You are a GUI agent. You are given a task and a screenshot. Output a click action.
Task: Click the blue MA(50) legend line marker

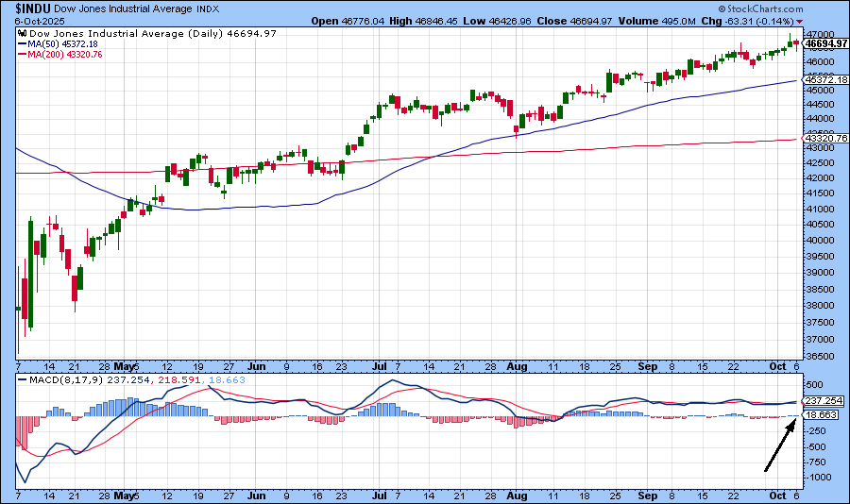22,43
